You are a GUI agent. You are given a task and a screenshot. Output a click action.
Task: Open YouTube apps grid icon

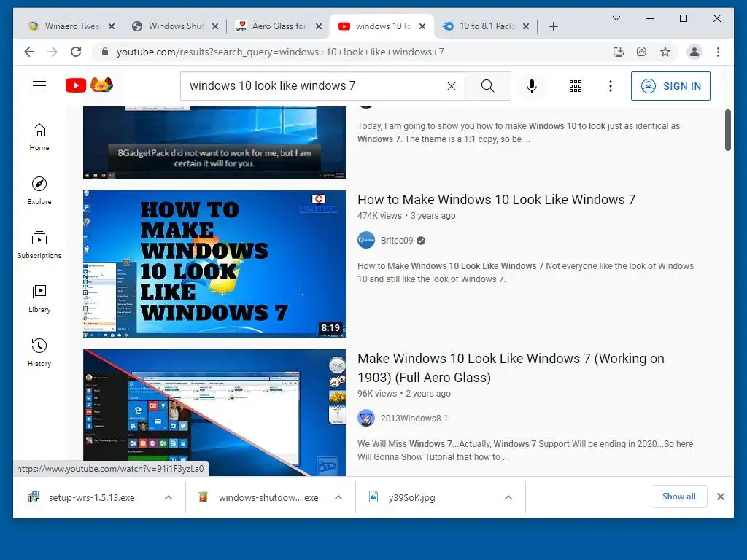(576, 86)
